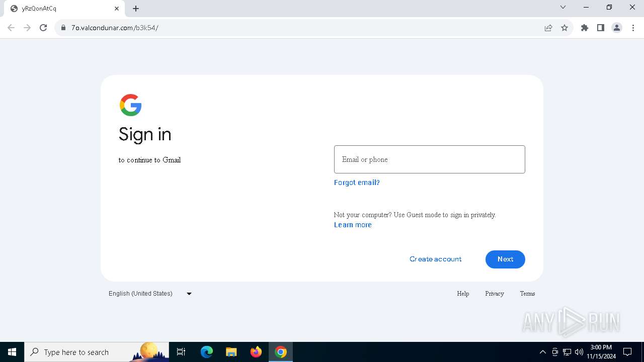The image size is (644, 362).
Task: Share this page via the share icon
Action: pos(548,28)
